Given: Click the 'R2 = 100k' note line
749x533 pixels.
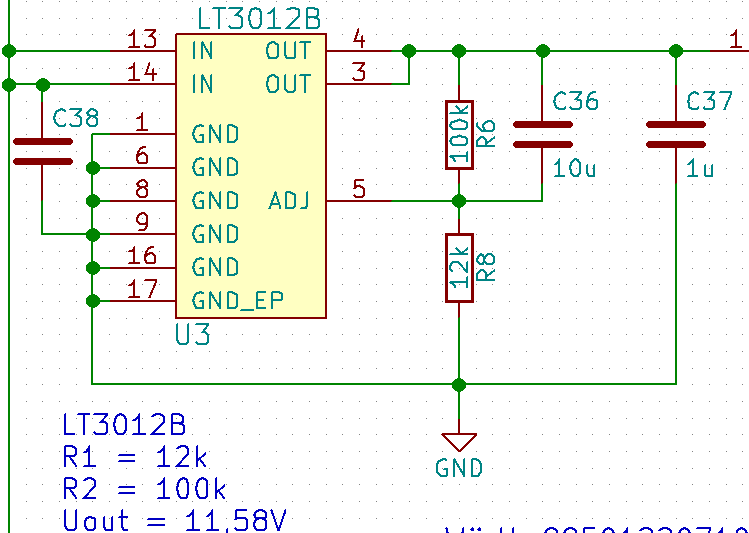Looking at the screenshot, I should coord(145,489).
